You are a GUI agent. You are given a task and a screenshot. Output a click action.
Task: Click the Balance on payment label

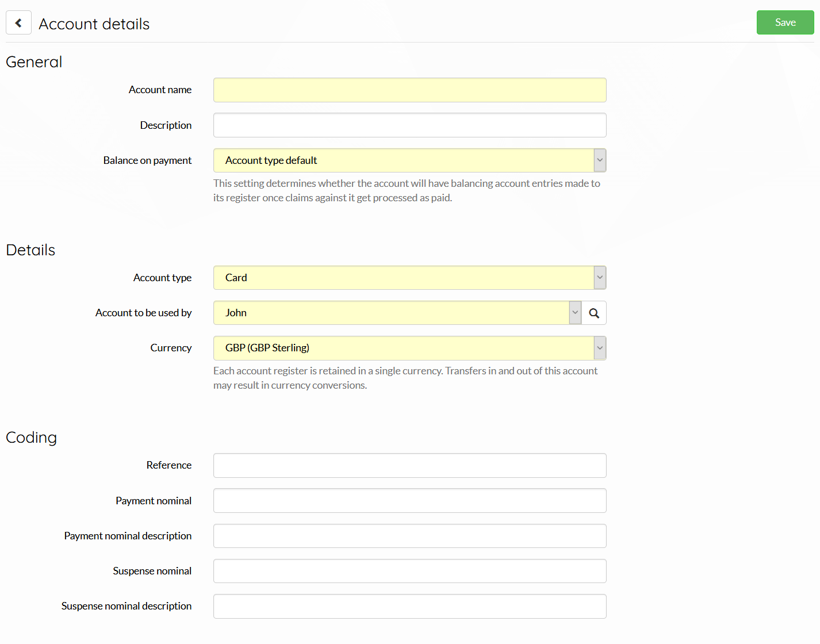tap(147, 160)
